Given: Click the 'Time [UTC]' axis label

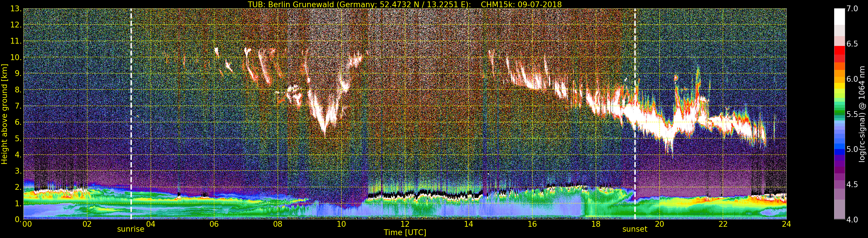Looking at the screenshot, I should pos(405,232).
